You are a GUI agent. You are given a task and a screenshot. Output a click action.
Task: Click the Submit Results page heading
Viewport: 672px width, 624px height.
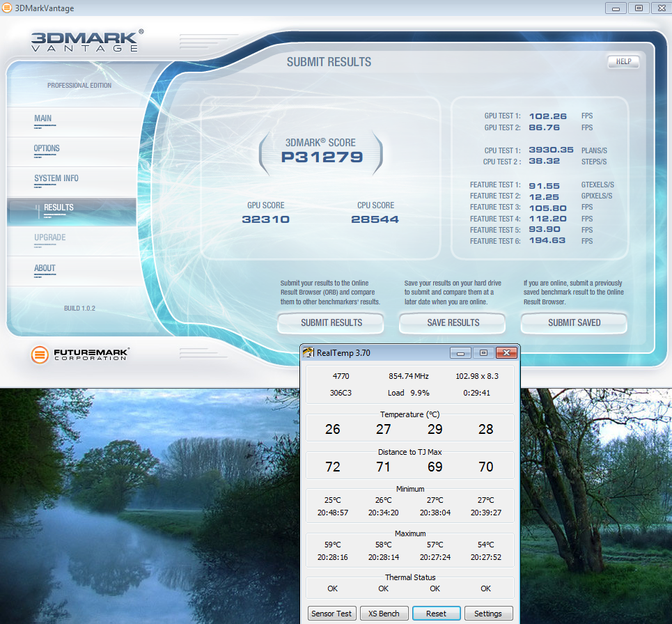pyautogui.click(x=329, y=62)
